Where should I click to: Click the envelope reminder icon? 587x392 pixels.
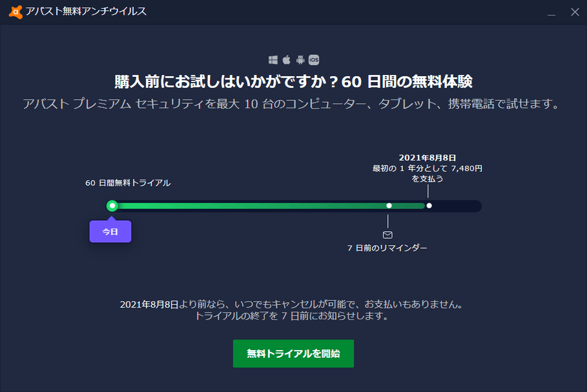(x=387, y=234)
